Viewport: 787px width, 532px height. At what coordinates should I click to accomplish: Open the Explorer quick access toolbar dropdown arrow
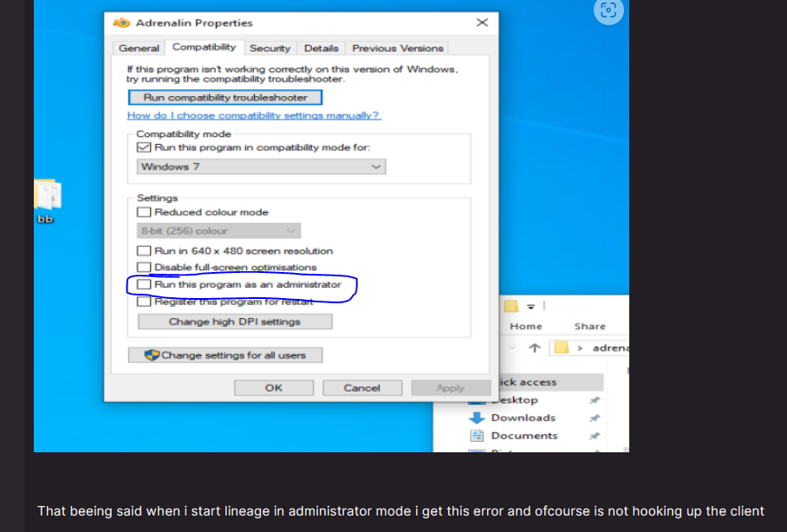[530, 307]
